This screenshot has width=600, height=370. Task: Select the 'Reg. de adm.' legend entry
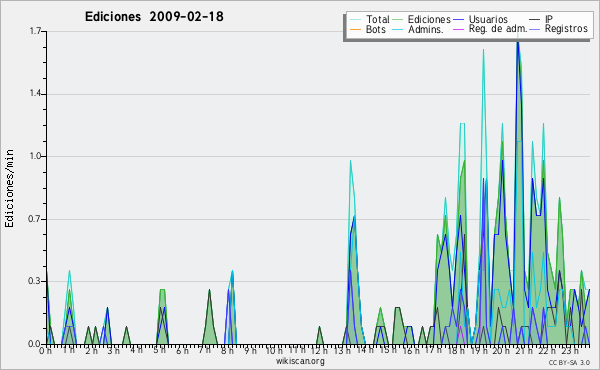498,29
